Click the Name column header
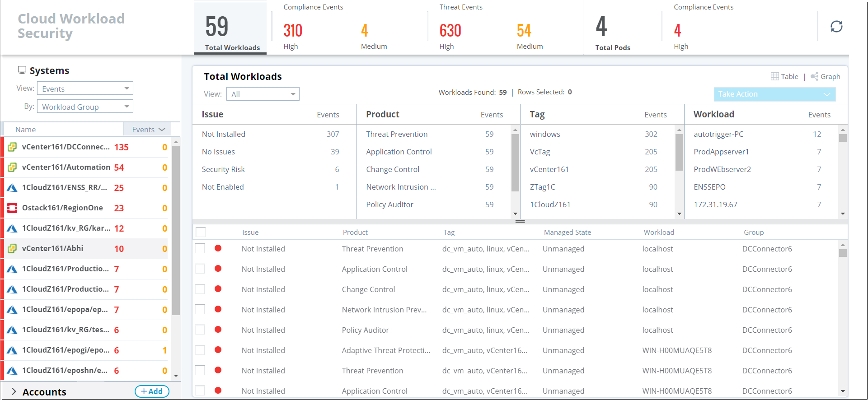 tap(25, 130)
